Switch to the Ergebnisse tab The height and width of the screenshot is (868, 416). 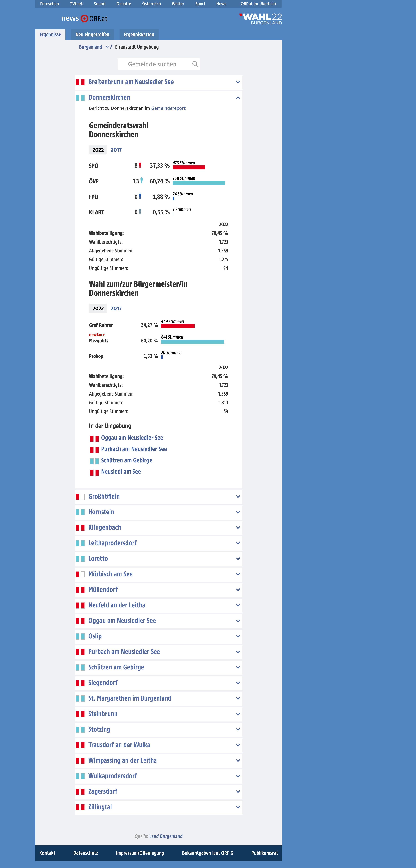point(50,35)
